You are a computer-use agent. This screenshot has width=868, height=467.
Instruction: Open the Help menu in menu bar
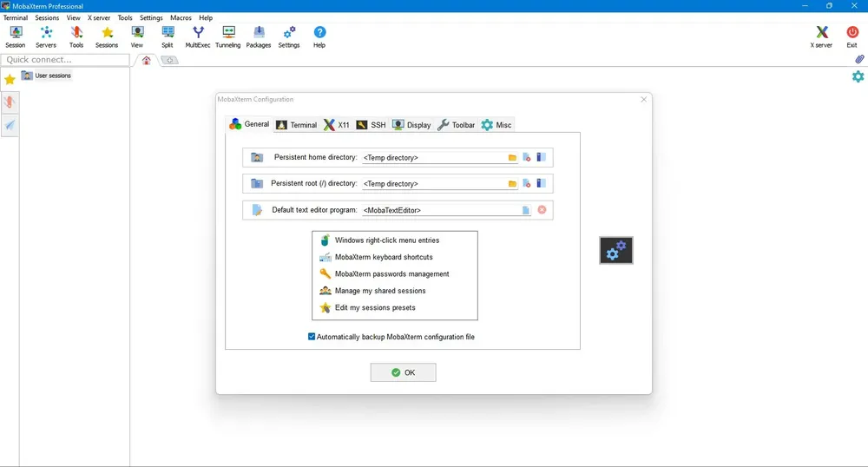click(206, 17)
